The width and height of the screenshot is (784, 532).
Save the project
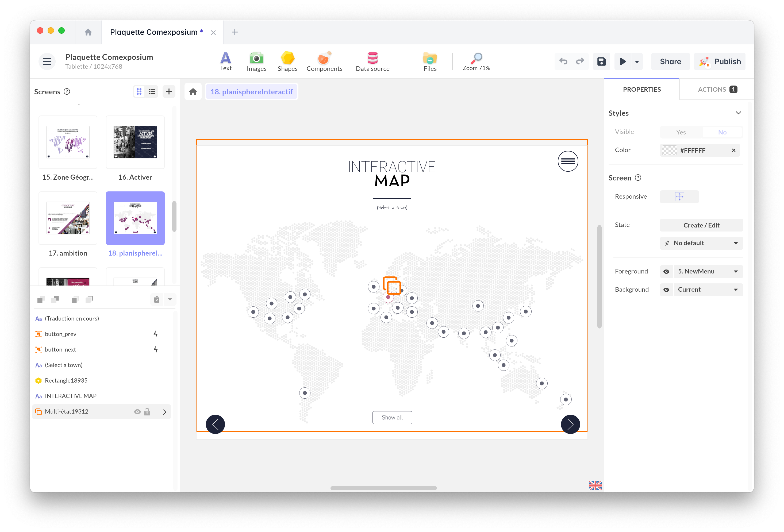601,61
